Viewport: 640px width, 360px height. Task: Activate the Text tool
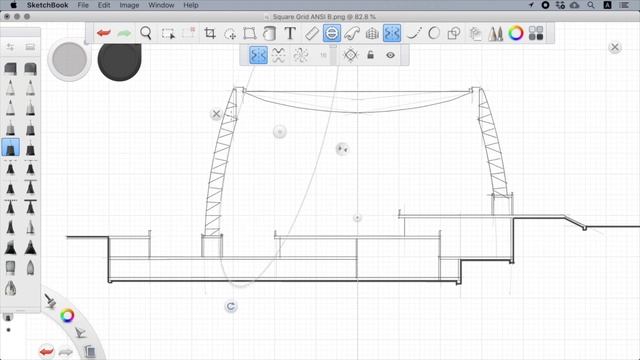tap(290, 33)
